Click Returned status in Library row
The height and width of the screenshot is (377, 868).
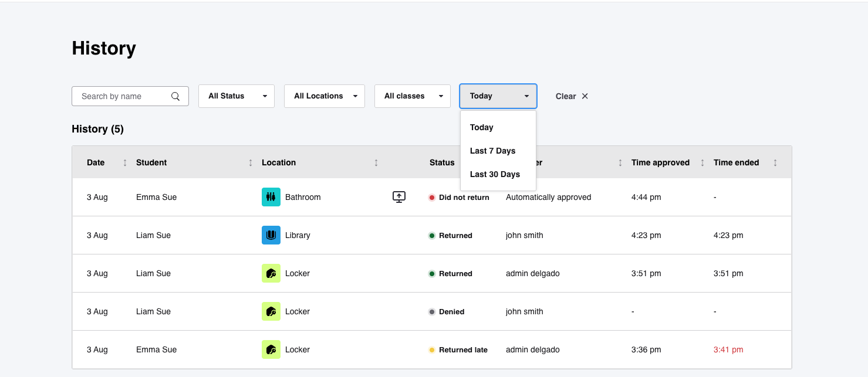[x=455, y=236]
